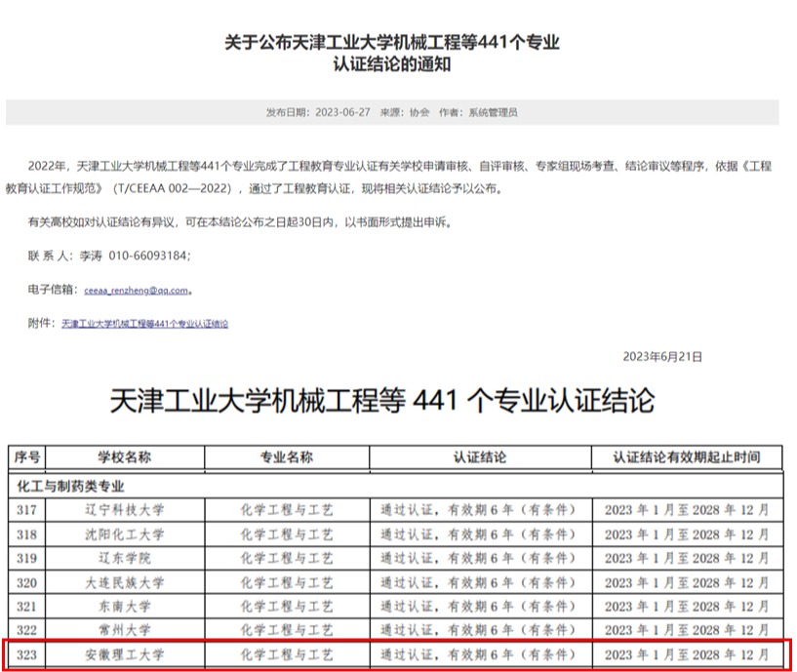Click the 发布日期 2023-06-27 text

click(x=316, y=112)
